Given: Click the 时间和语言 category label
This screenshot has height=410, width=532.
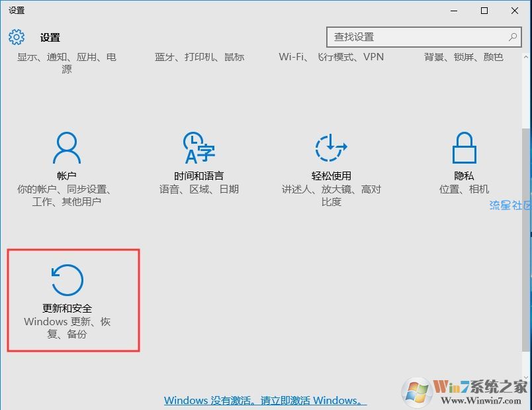Looking at the screenshot, I should 199,176.
